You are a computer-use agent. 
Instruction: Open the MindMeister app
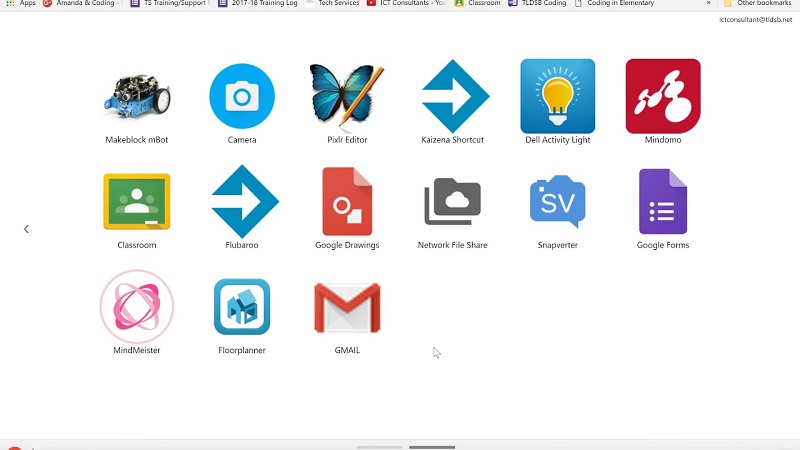click(137, 307)
